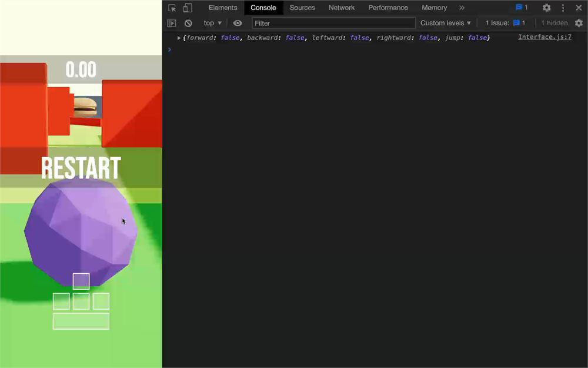The image size is (588, 368).
Task: Tap the forward key indicator in the game
Action: coord(81,281)
